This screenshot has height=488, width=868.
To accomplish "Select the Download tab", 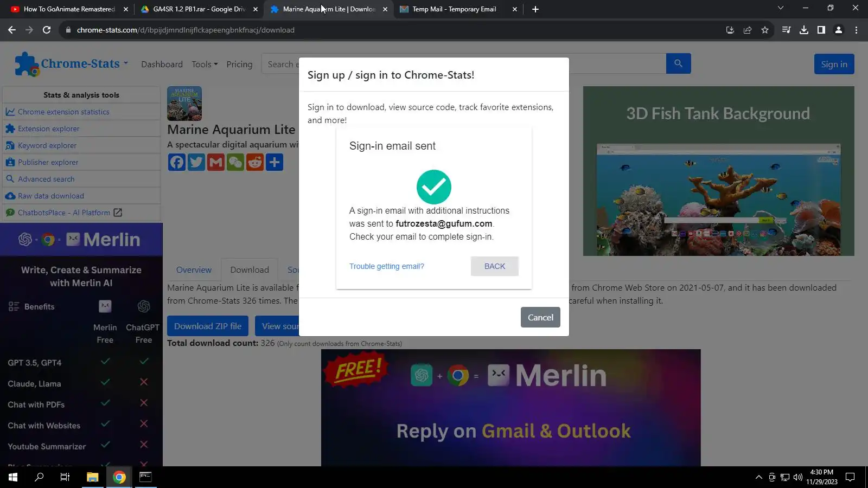I will pyautogui.click(x=250, y=269).
